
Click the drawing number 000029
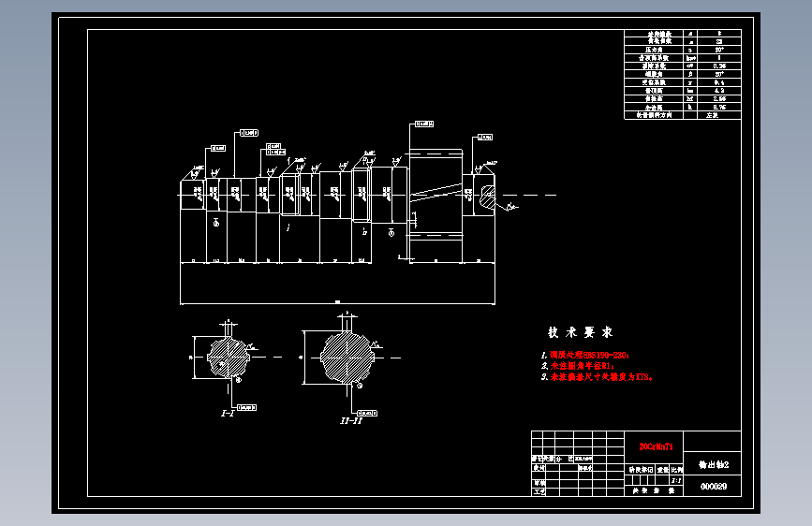pyautogui.click(x=714, y=486)
